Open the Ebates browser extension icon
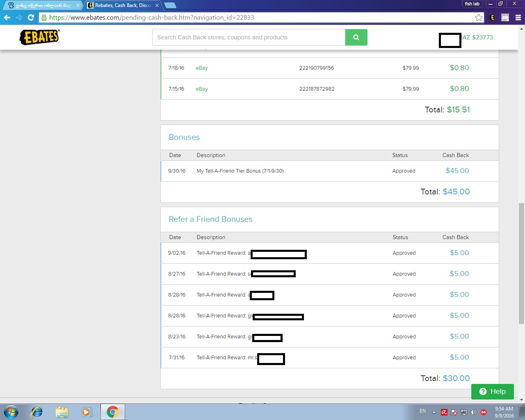This screenshot has width=525, height=420. [492, 18]
